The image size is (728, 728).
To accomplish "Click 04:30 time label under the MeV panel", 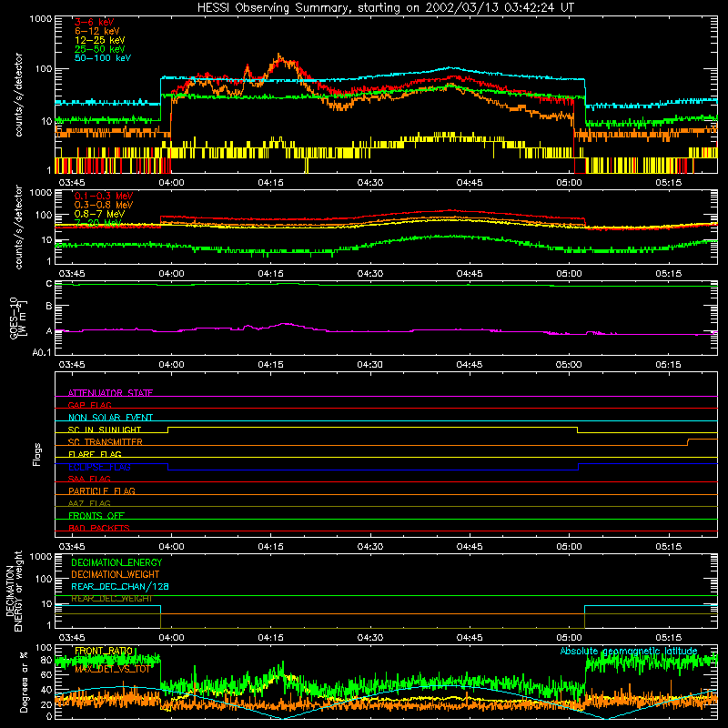I will coord(370,274).
